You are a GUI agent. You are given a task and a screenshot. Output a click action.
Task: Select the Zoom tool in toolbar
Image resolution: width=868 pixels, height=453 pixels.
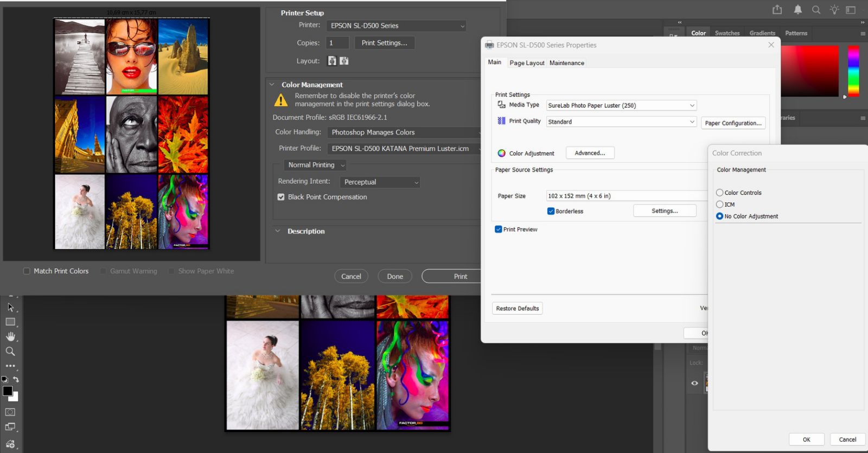tap(10, 352)
